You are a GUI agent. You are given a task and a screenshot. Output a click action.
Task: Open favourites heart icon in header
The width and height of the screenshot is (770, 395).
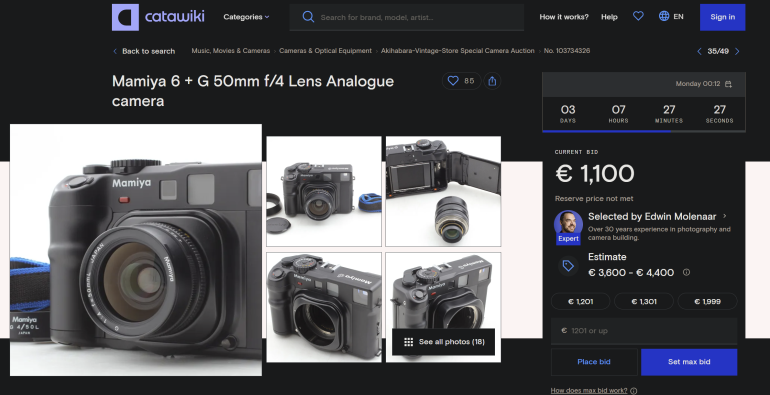[638, 16]
